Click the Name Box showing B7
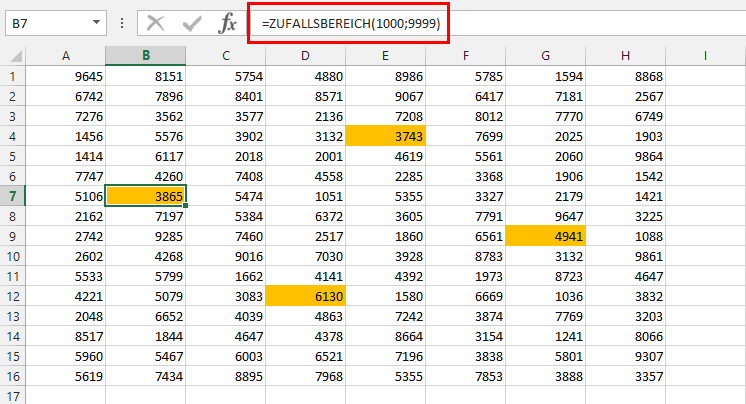This screenshot has width=746, height=404. point(45,22)
